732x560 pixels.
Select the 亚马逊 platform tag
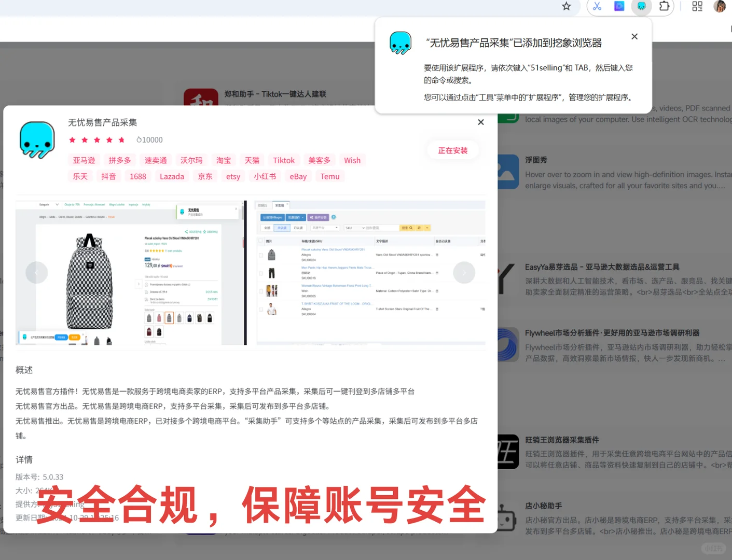coord(84,160)
